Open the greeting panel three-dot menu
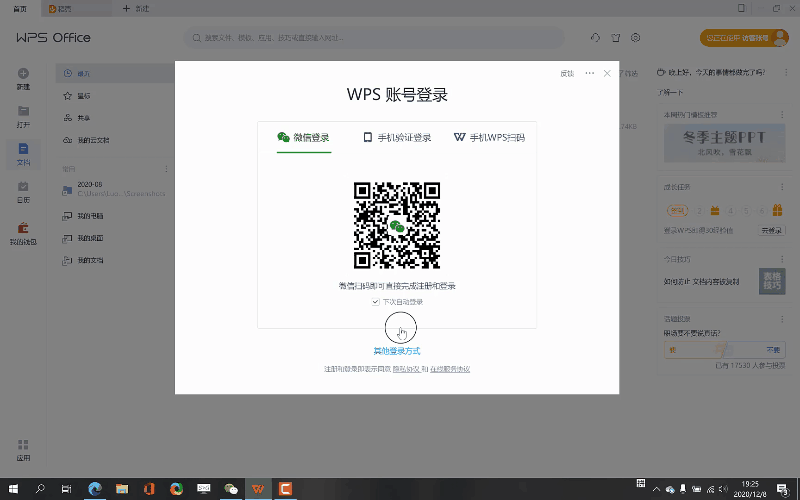 point(786,72)
